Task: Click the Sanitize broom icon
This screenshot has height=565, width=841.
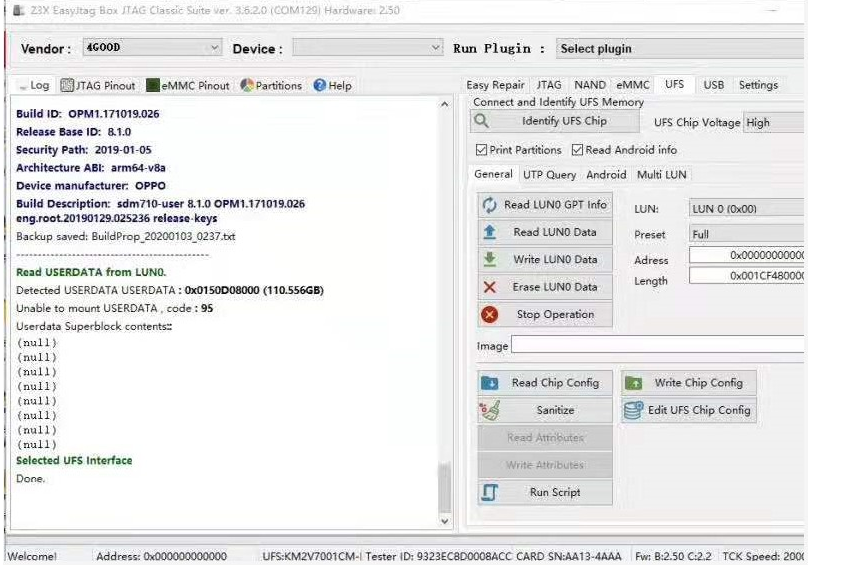Action: pos(490,410)
